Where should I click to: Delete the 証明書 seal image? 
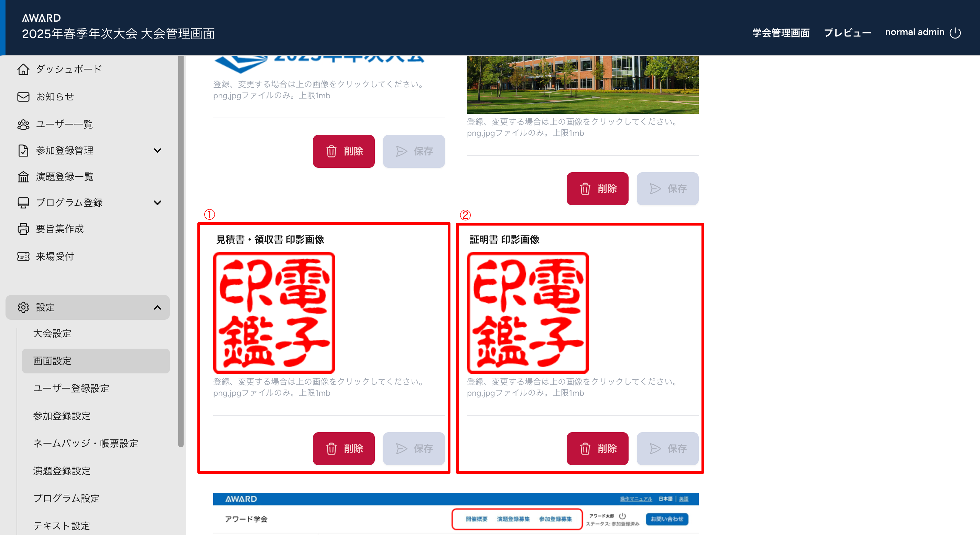coord(597,449)
